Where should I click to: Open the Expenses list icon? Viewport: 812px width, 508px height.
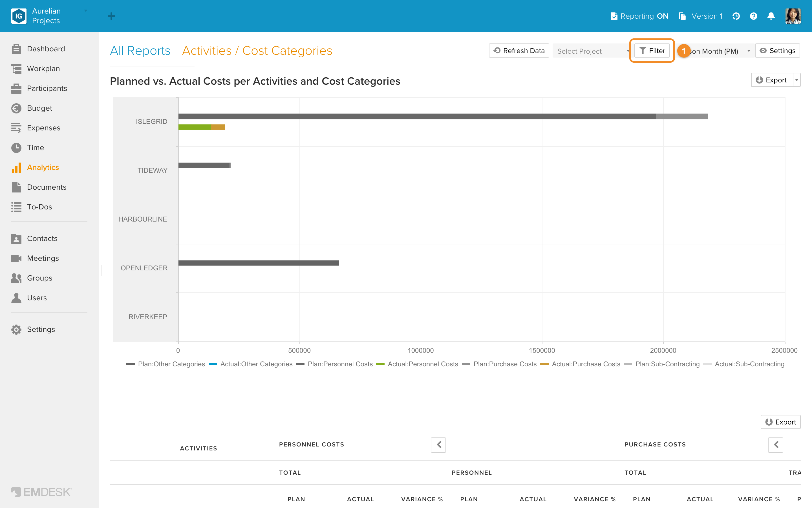coord(16,128)
